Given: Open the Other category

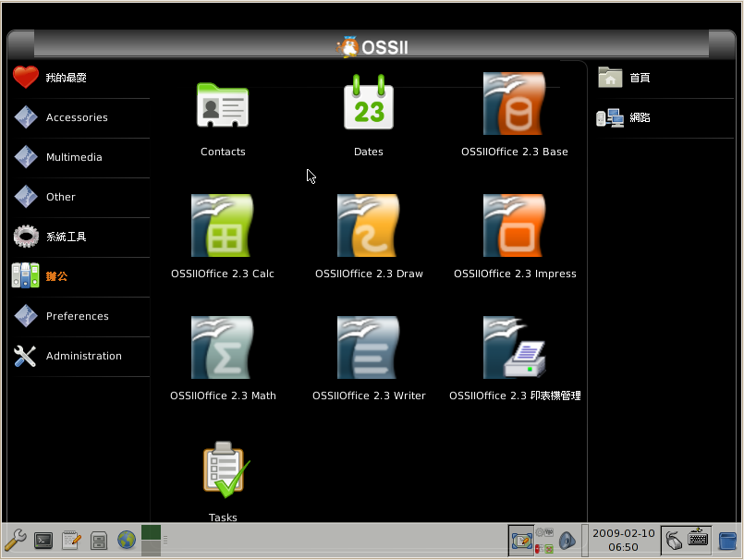Looking at the screenshot, I should pyautogui.click(x=61, y=198).
